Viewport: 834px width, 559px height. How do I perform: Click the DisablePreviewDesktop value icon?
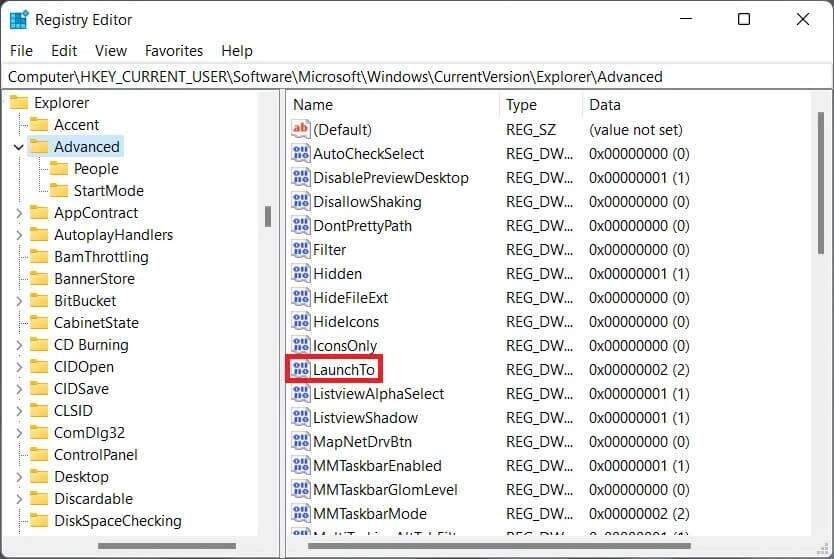click(301, 177)
